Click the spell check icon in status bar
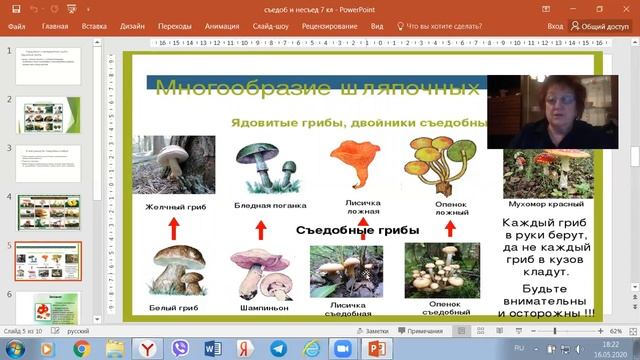640x360 pixels. (56, 331)
